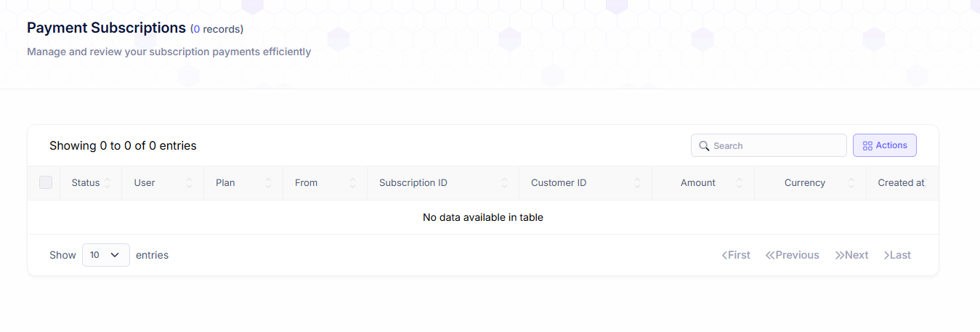Click the Status column sort arrows
980x332 pixels.
(x=108, y=183)
